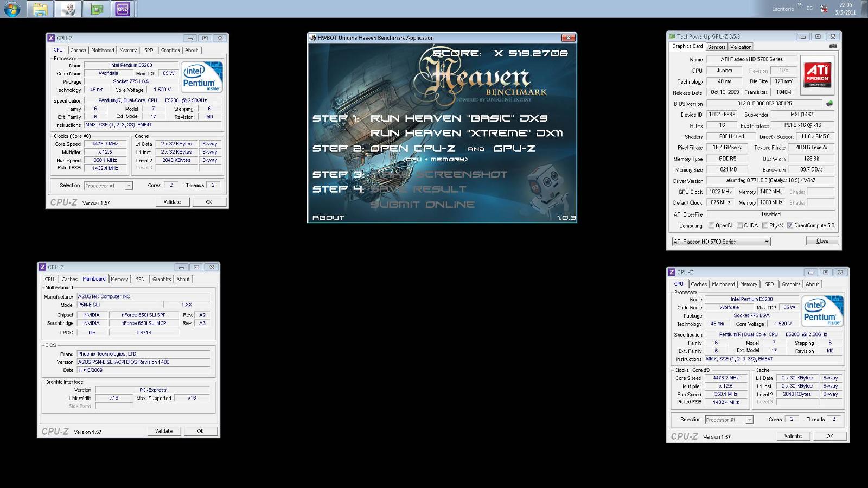Click BIOS Version field 012.015.000.003.035125
Screen dimensions: 868x488
click(764, 103)
